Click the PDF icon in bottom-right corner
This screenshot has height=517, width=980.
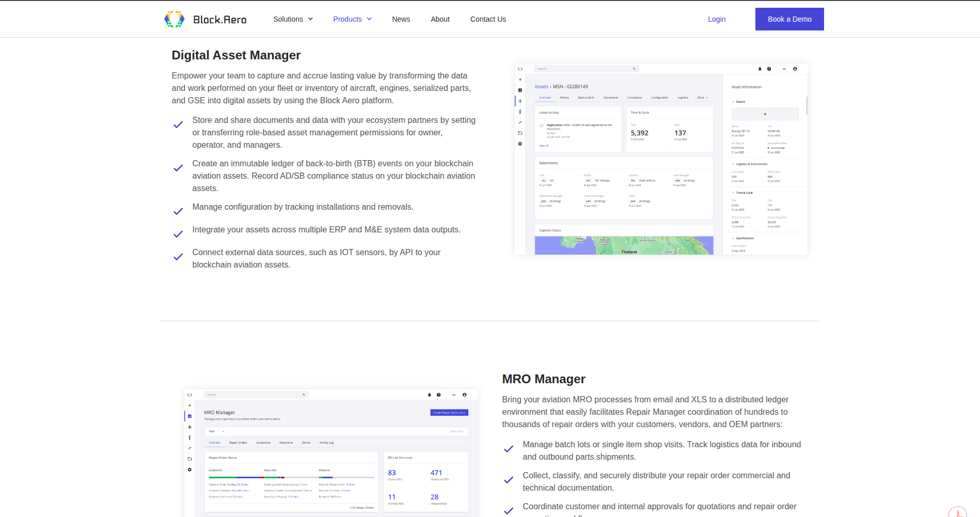coord(958,512)
